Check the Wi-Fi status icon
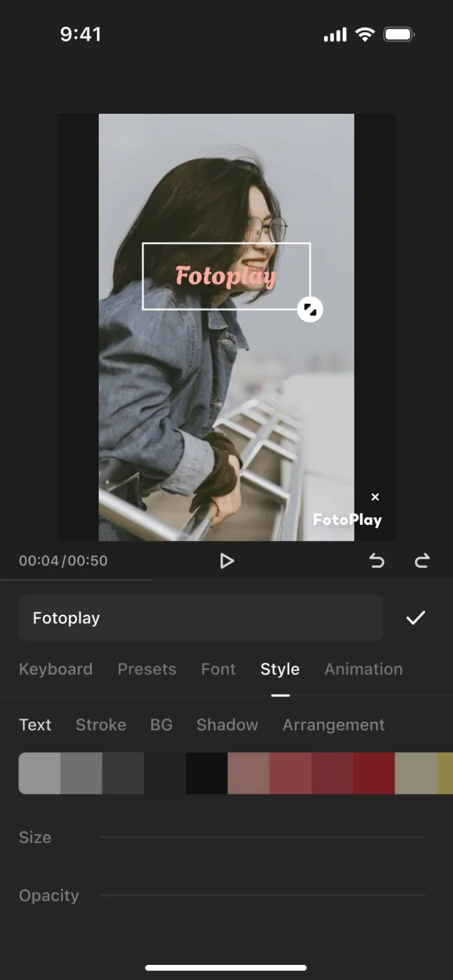Viewport: 453px width, 980px height. (x=365, y=35)
